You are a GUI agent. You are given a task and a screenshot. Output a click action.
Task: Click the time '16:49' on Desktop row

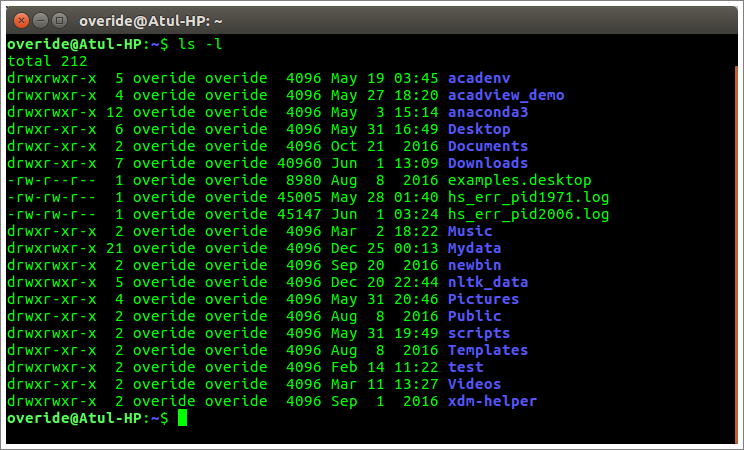pos(416,130)
